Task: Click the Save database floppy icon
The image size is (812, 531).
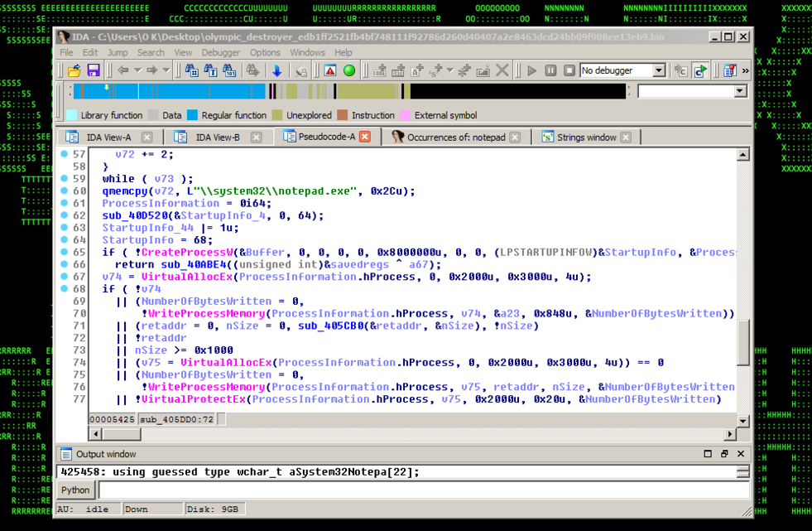Action: point(93,71)
